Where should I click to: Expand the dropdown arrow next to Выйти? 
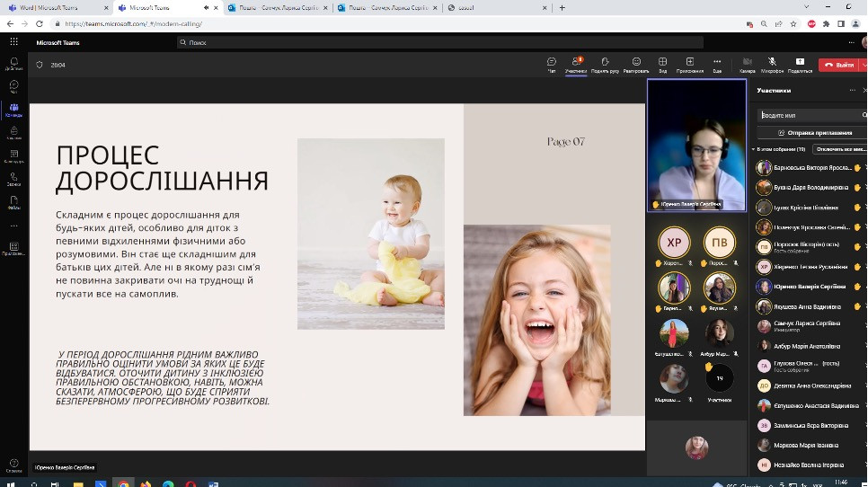tap(862, 65)
